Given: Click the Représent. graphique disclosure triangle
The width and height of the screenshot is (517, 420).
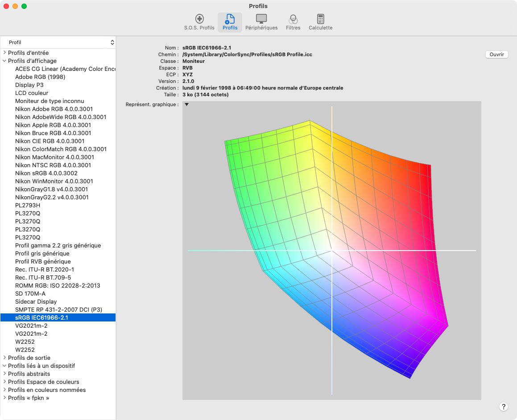Looking at the screenshot, I should click(186, 104).
